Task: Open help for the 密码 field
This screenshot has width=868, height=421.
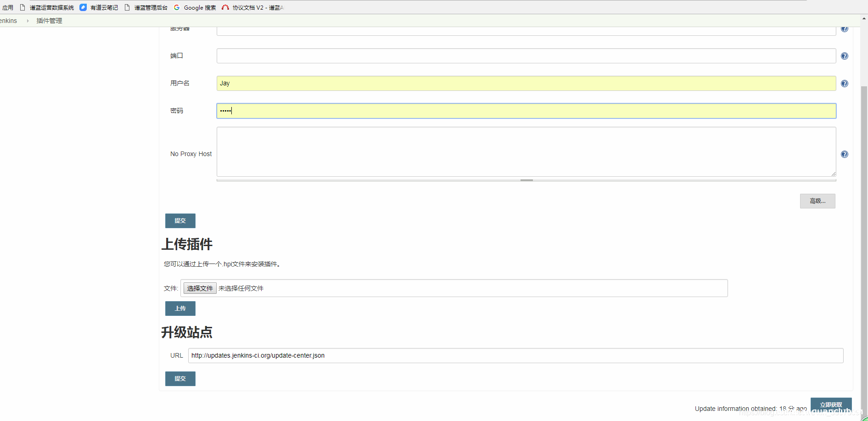Action: pos(845,111)
